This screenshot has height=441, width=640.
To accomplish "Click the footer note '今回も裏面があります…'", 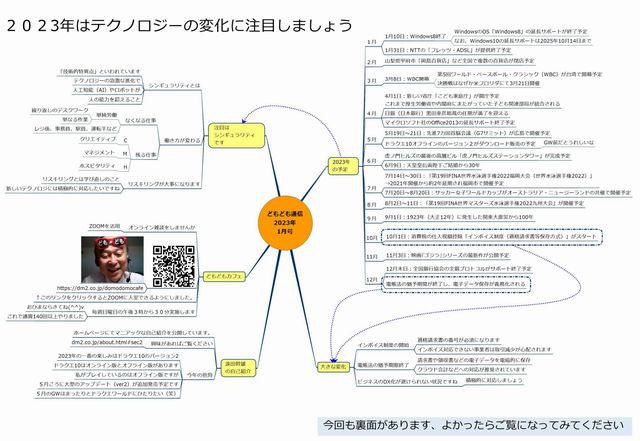I will coord(473,425).
